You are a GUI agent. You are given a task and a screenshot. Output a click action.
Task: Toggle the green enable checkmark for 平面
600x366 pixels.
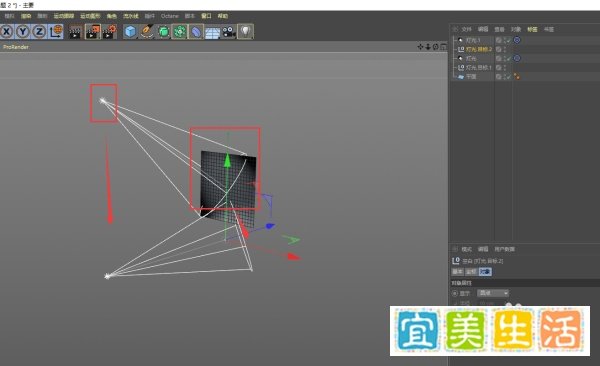[509, 77]
